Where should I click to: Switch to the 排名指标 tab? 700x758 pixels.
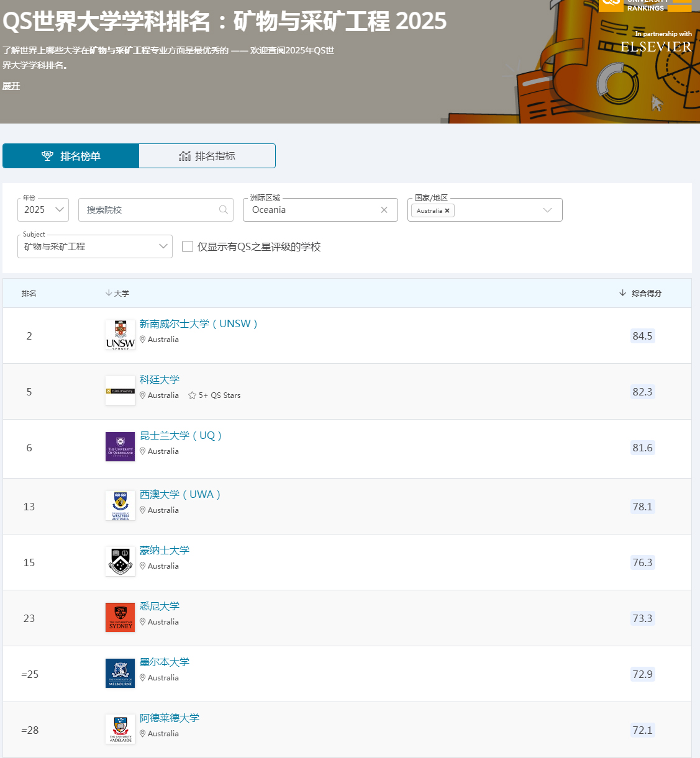point(207,156)
